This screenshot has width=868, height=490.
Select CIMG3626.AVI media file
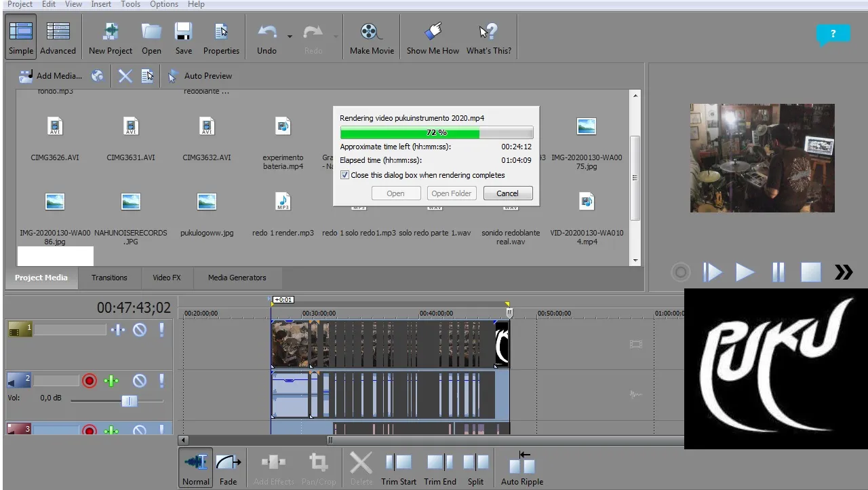pos(55,139)
